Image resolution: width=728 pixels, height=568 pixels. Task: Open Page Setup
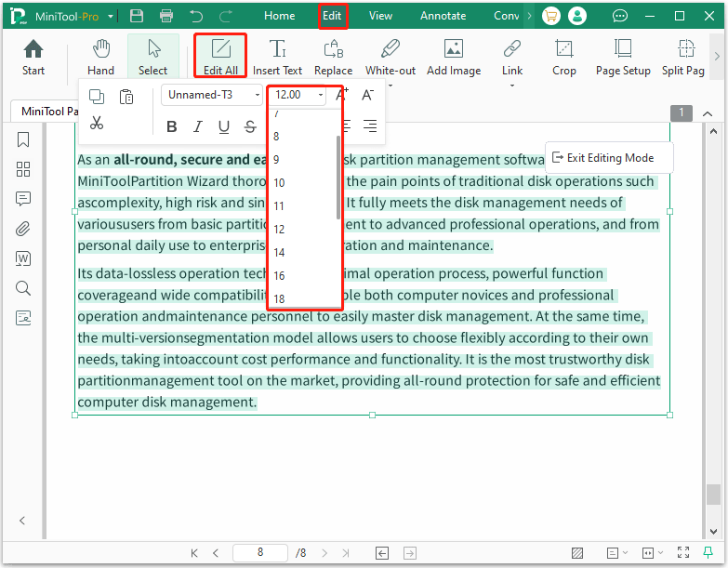click(623, 57)
